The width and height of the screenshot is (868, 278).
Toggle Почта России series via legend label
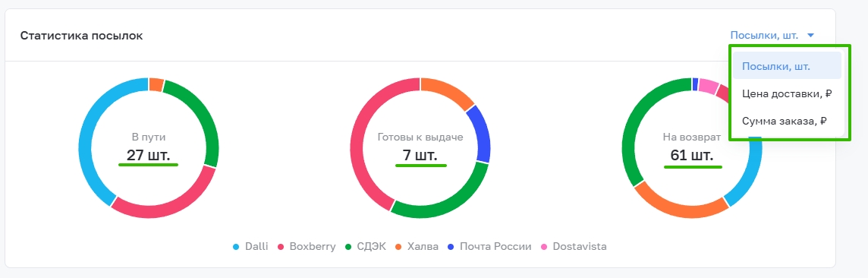(x=495, y=246)
